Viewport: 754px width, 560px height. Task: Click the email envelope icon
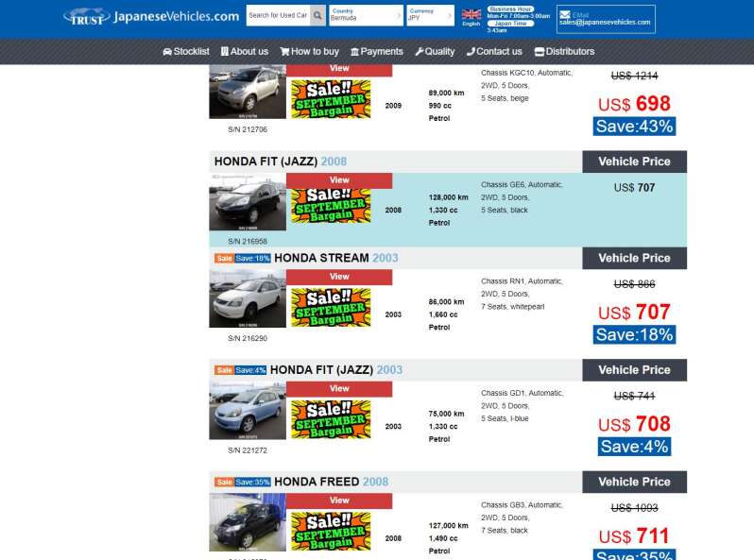(565, 14)
